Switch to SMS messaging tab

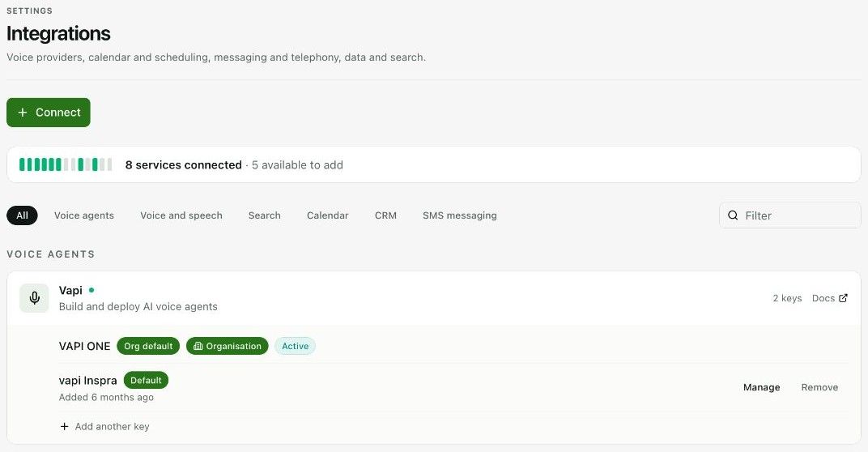point(459,215)
